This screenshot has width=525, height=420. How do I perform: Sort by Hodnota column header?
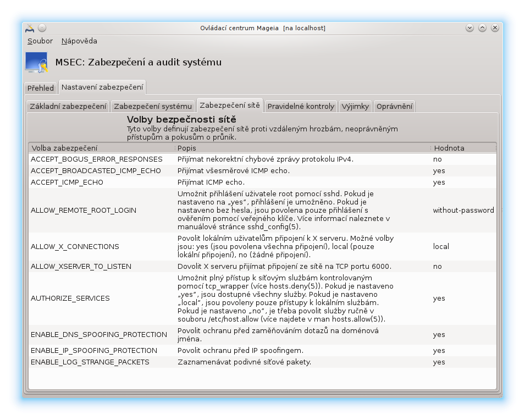tap(463, 148)
